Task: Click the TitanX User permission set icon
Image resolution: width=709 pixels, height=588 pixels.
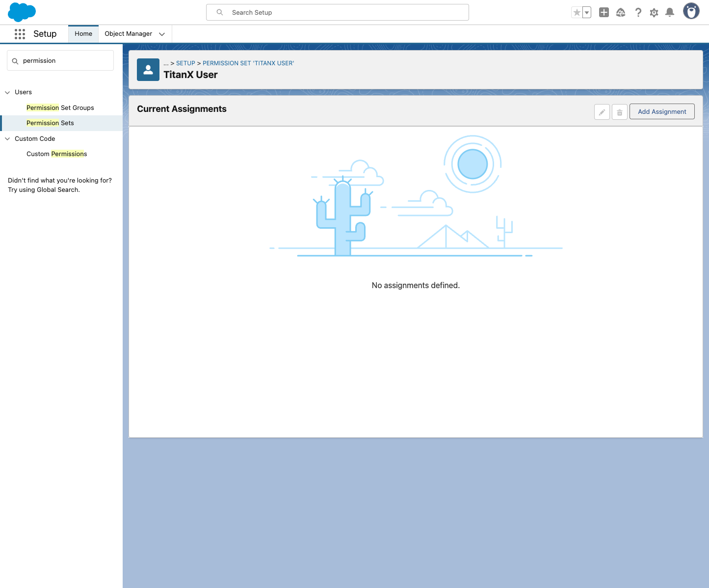Action: 148,70
